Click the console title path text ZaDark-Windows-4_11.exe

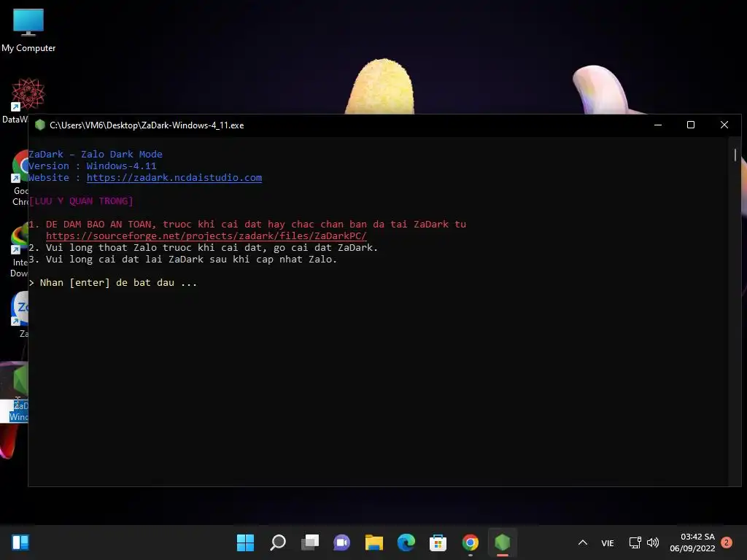(x=147, y=125)
